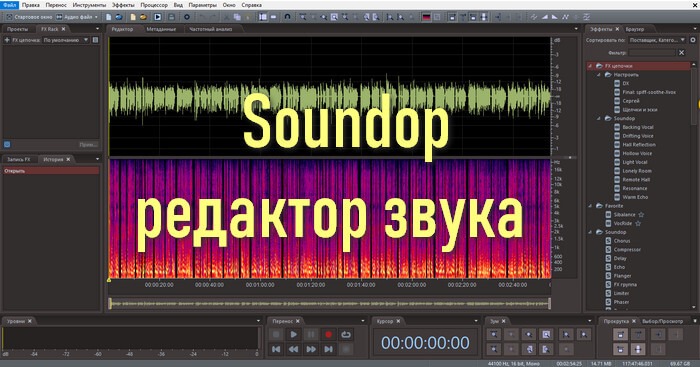Click the add FX plus icon in FX Rack
This screenshot has width=700, height=367.
point(7,40)
